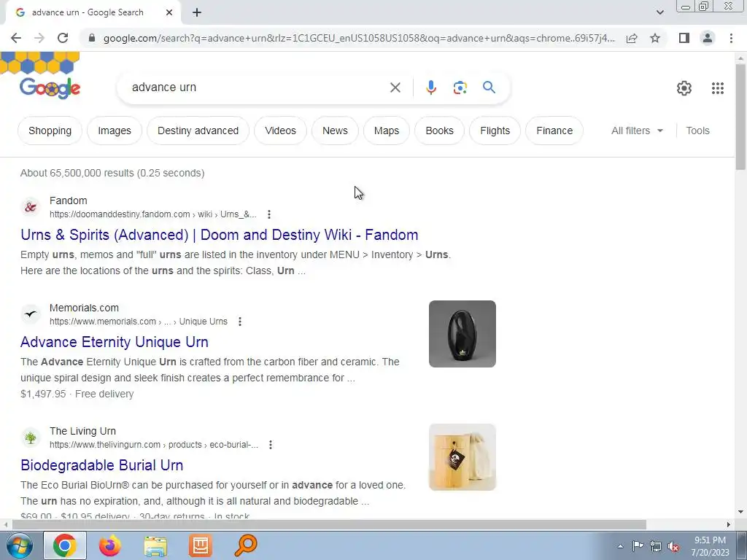
Task: Click the www.thelivingurn.com URL breadcrumb
Action: pyautogui.click(x=154, y=445)
